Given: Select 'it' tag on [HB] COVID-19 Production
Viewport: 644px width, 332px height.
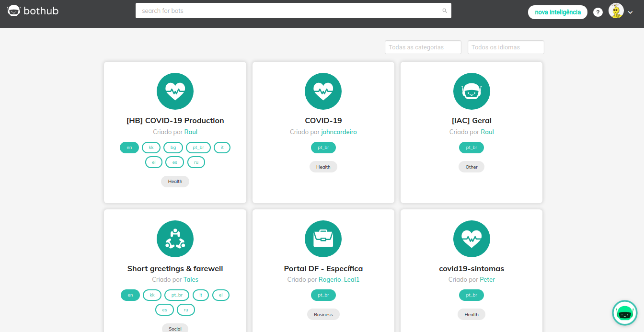Looking at the screenshot, I should pos(222,148).
